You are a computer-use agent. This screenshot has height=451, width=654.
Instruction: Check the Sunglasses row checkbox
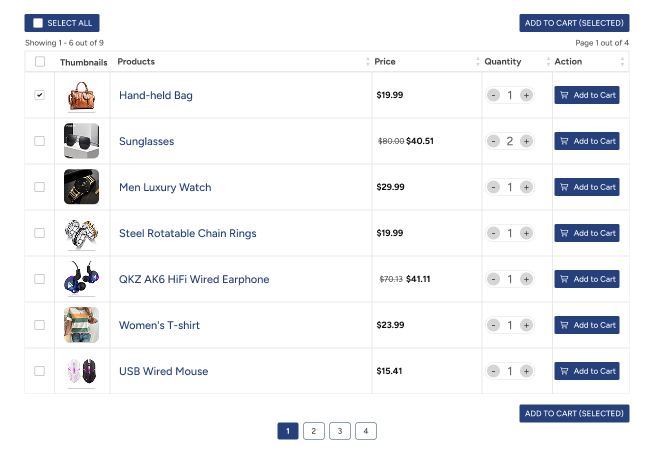[x=40, y=141]
